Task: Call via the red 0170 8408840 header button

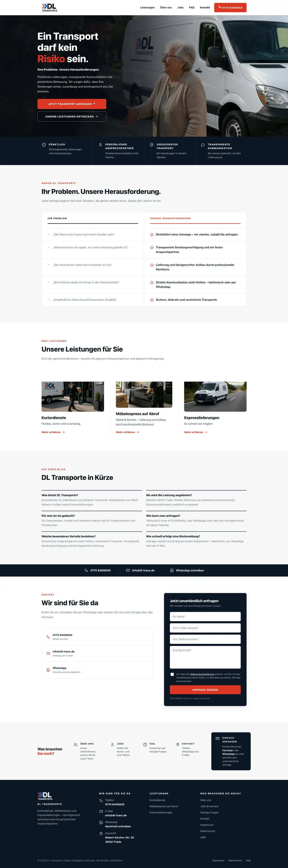Action: pos(230,7)
